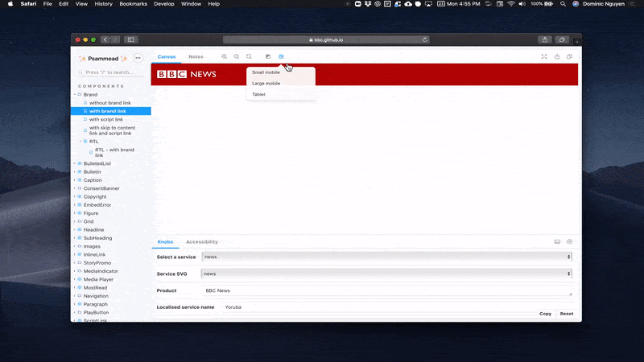Open the Develop menu

click(164, 4)
